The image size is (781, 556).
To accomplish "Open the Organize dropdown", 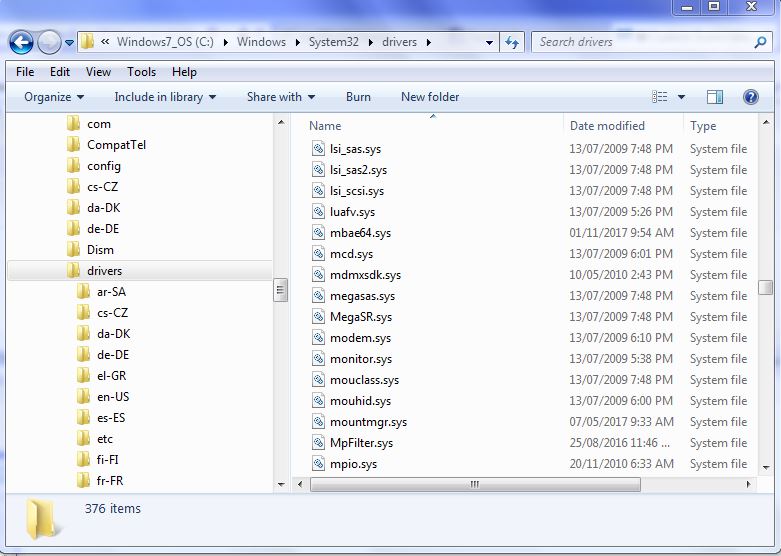I will pyautogui.click(x=54, y=97).
